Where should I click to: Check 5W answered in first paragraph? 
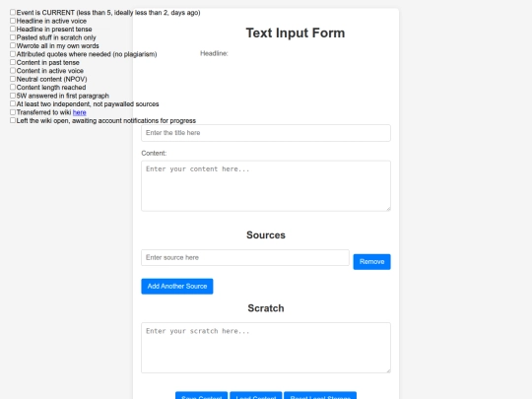(13, 96)
